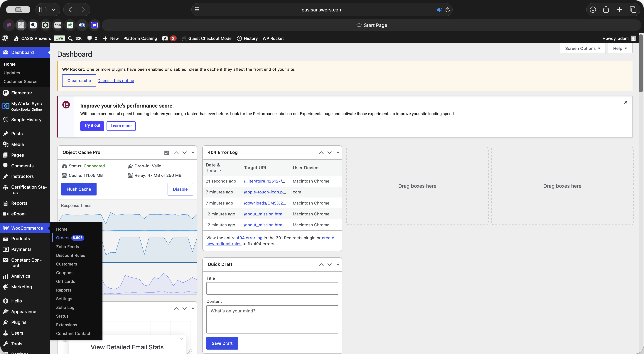This screenshot has height=354, width=644.
Task: Click the Clear cache button
Action: point(79,80)
